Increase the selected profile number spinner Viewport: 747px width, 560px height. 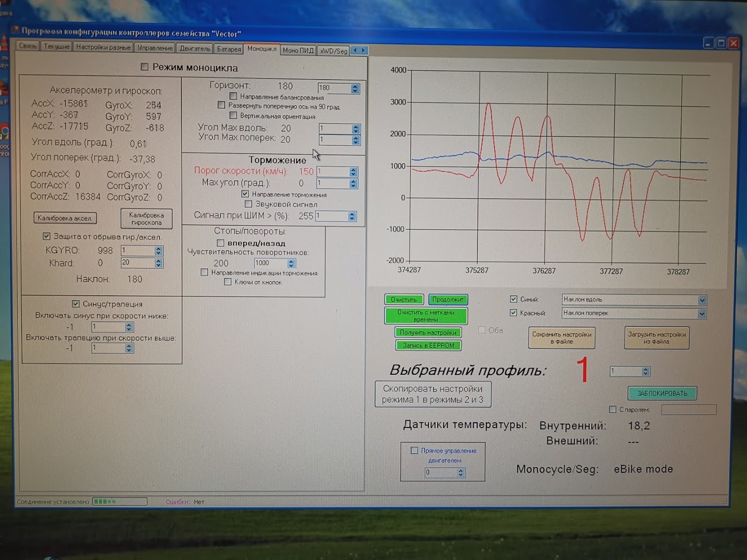pyautogui.click(x=646, y=369)
